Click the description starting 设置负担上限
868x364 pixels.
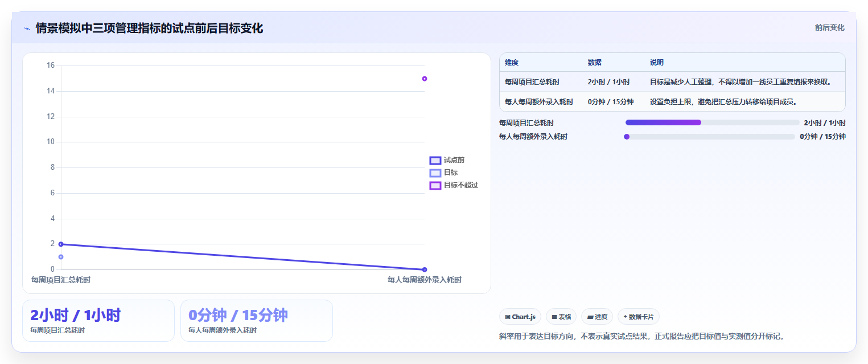coord(723,102)
